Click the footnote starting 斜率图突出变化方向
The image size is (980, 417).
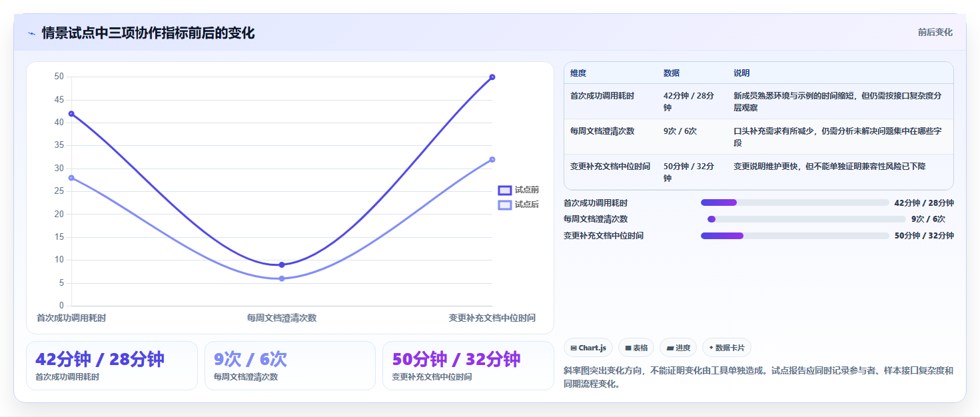(x=759, y=377)
